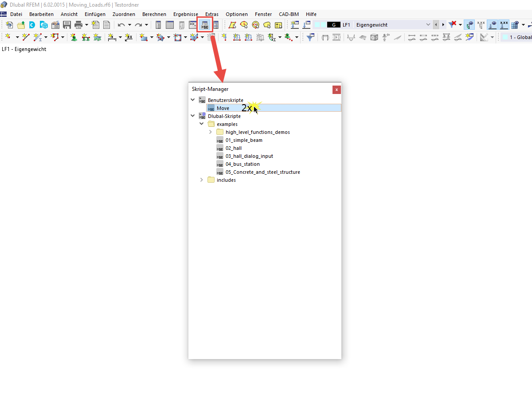Screen dimensions: 532x399
Task: Click the Save floppy disk icon
Action: [x=67, y=25]
